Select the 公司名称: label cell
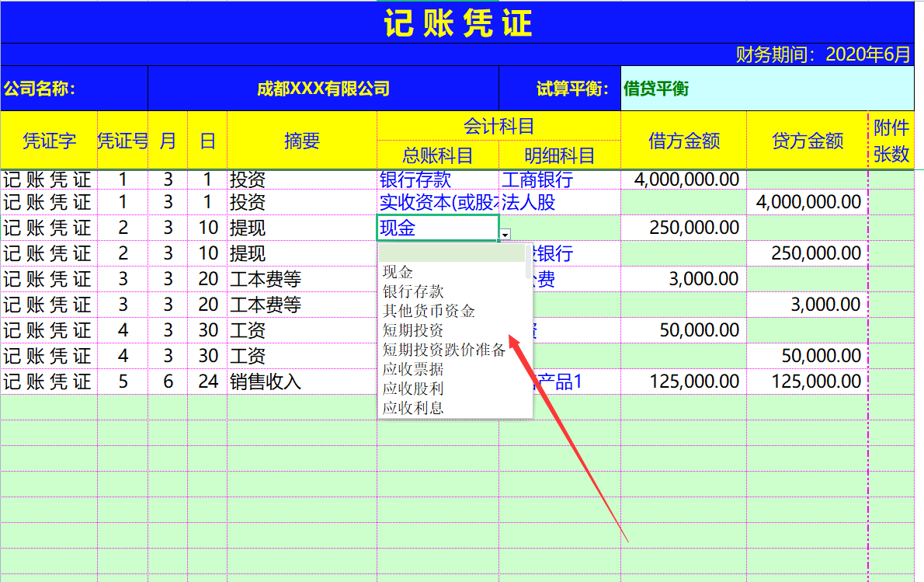Image resolution: width=924 pixels, height=582 pixels. tap(75, 89)
